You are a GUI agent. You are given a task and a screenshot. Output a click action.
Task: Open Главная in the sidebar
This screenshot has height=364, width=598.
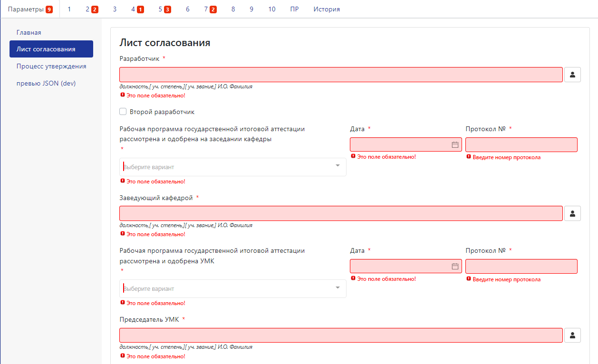pyautogui.click(x=29, y=32)
